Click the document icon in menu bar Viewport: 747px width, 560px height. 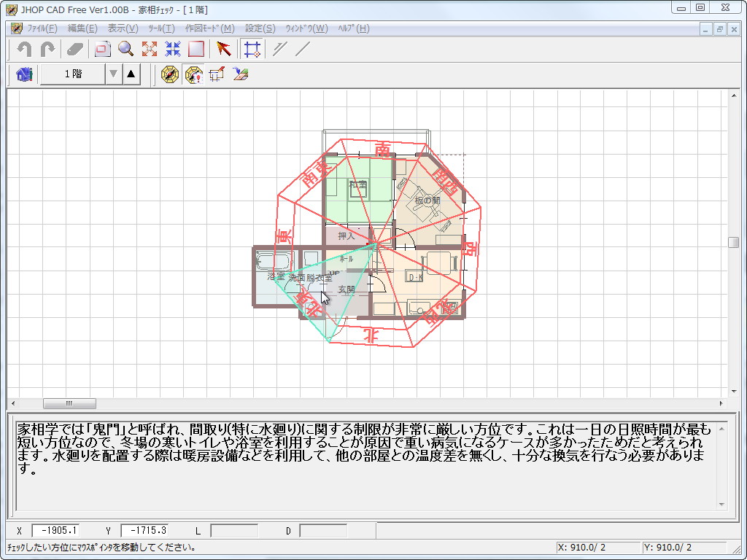[x=17, y=28]
